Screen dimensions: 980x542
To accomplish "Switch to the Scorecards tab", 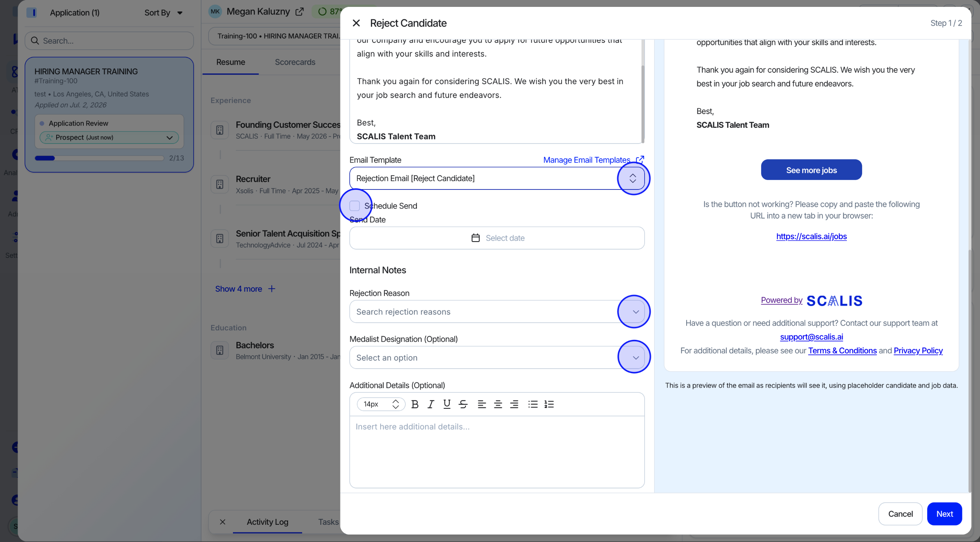I will 295,62.
